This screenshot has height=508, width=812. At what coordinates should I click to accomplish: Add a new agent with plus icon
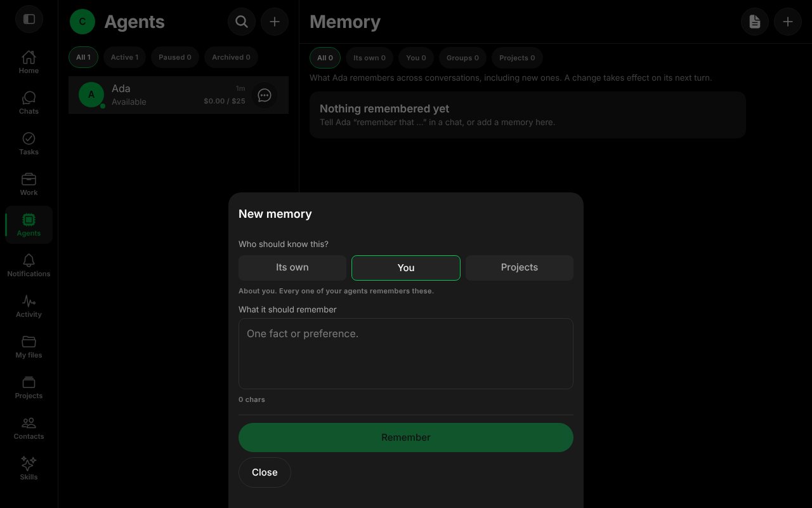[x=275, y=22]
